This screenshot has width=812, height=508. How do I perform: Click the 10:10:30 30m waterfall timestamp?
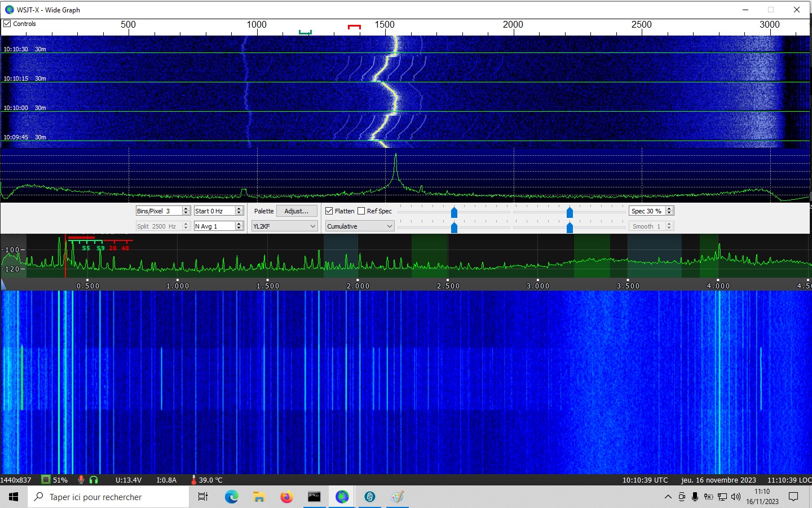click(x=25, y=49)
